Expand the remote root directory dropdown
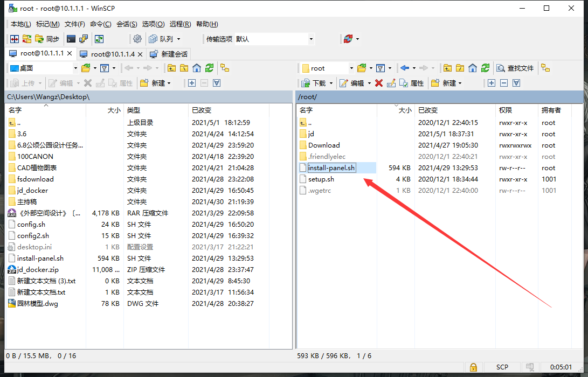Screen dimensions: 588x377 [351, 68]
